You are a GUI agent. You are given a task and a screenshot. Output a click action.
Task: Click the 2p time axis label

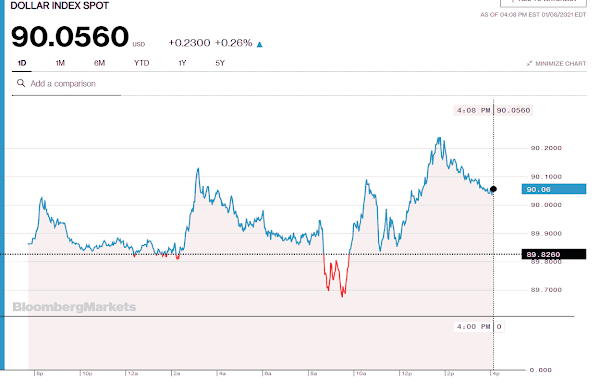coord(450,374)
